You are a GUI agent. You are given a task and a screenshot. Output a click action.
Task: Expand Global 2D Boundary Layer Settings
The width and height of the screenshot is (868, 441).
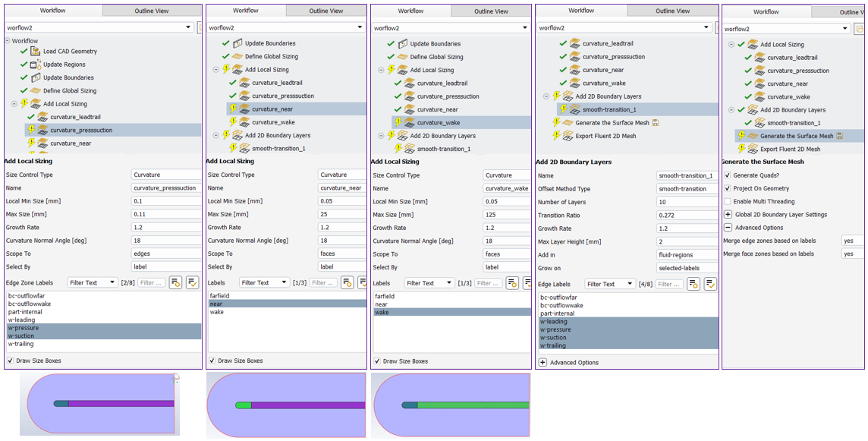point(728,214)
